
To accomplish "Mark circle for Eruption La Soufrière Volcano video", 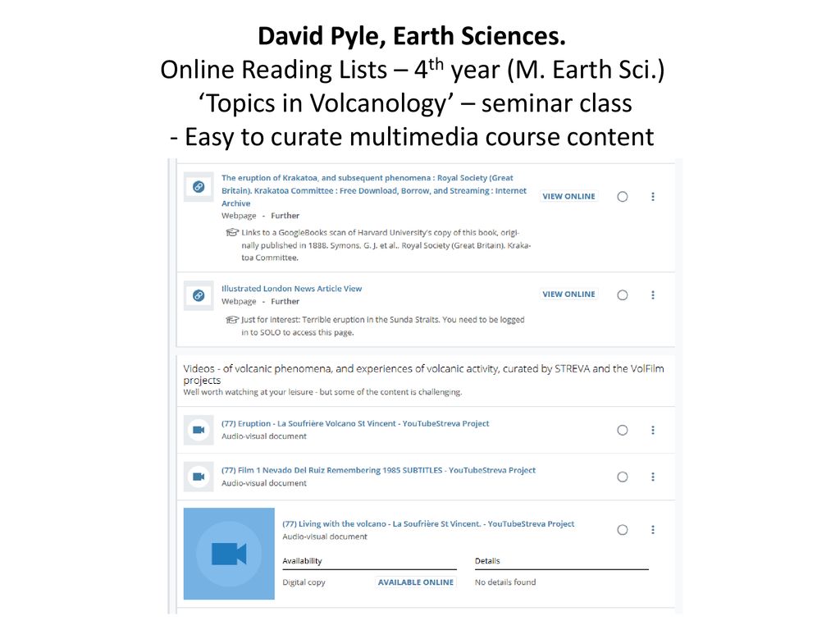I will pos(623,430).
